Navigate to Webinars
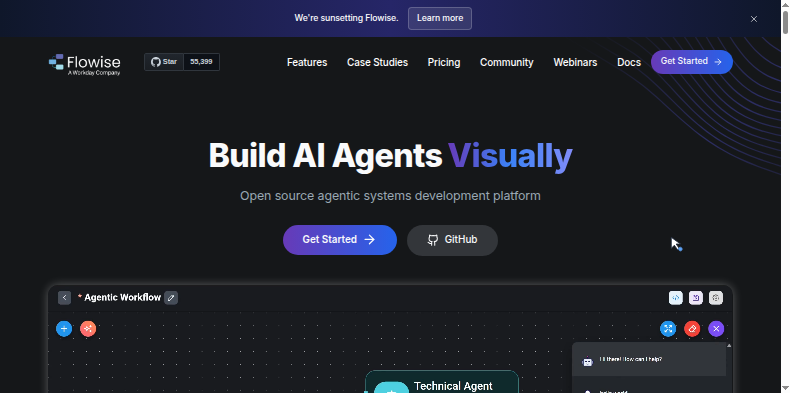 point(575,62)
